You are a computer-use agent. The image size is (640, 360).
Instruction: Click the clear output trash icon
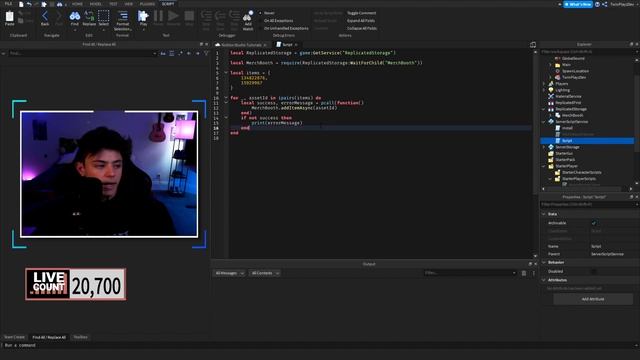pos(524,273)
